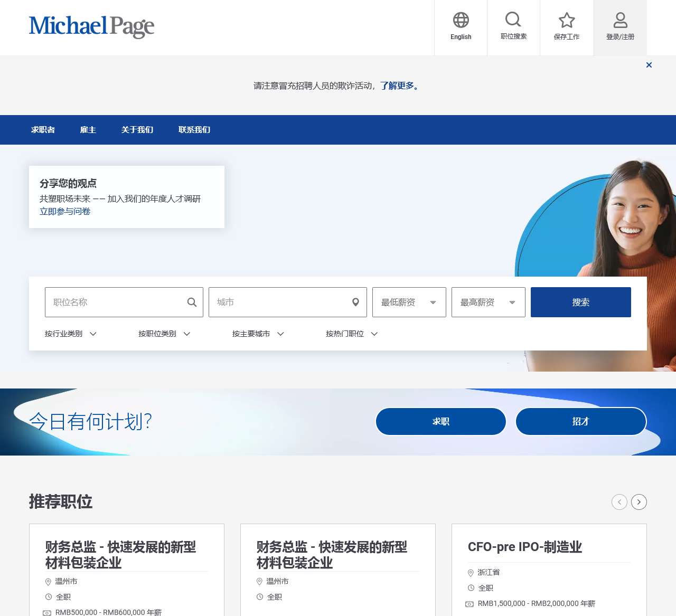Open saved jobs star icon
Image resolution: width=676 pixels, height=616 pixels.
(x=567, y=21)
